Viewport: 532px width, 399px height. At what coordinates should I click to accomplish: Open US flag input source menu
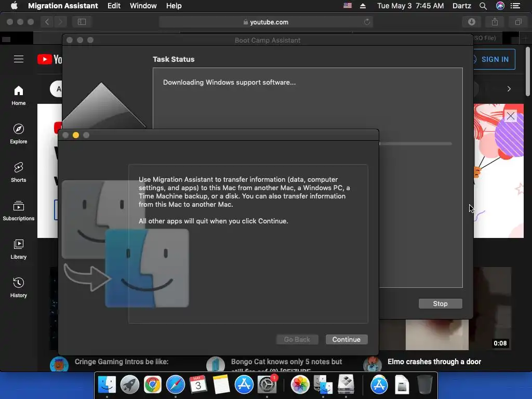(x=348, y=6)
